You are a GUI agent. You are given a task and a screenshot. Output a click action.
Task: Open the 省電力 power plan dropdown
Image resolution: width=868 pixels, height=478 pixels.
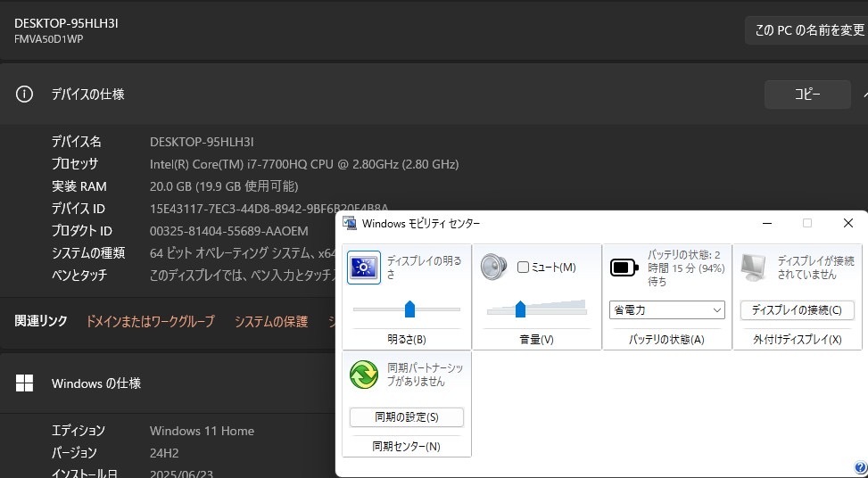point(666,309)
